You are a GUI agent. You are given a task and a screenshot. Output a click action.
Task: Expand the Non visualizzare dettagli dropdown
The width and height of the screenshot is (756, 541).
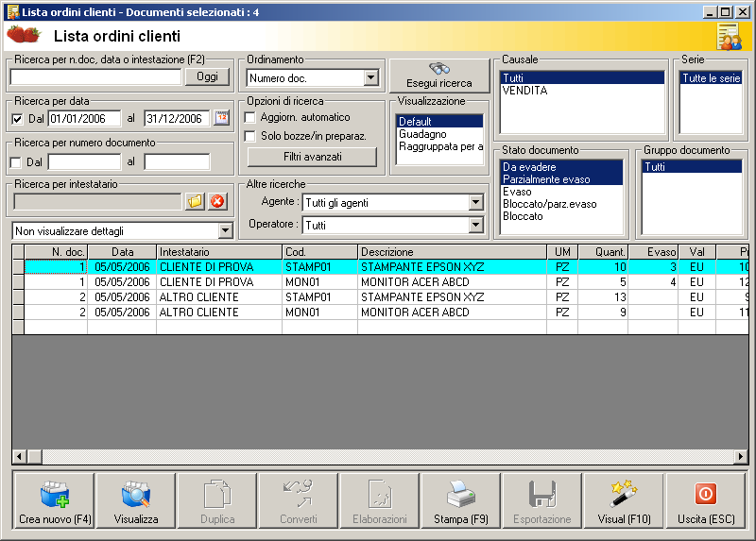[225, 231]
